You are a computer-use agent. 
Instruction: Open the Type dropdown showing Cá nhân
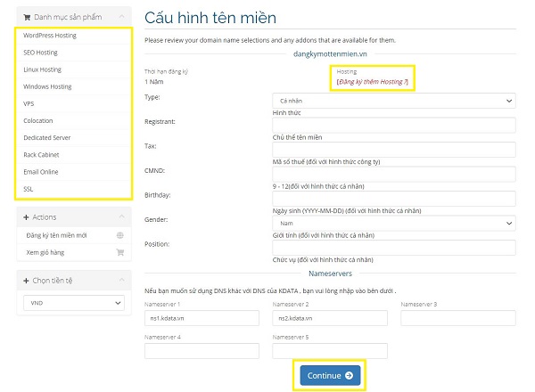click(x=393, y=101)
